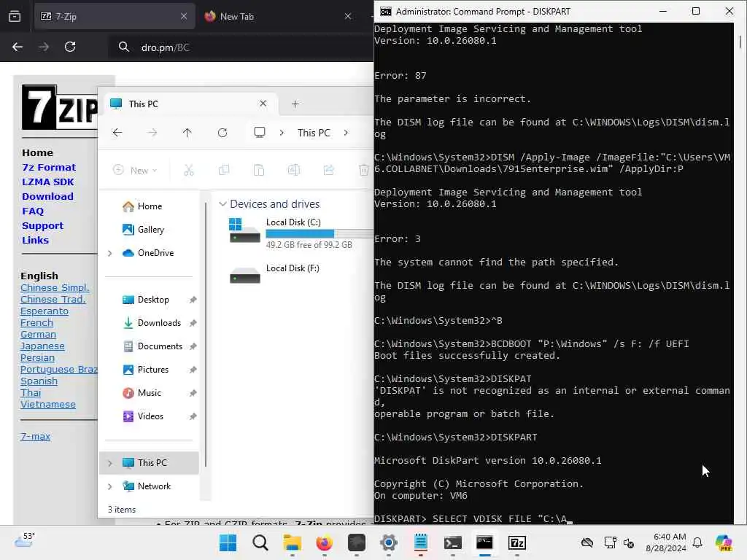Screen dimensions: 747x560
Task: Launch Firefox from the taskbar
Action: [x=325, y=542]
